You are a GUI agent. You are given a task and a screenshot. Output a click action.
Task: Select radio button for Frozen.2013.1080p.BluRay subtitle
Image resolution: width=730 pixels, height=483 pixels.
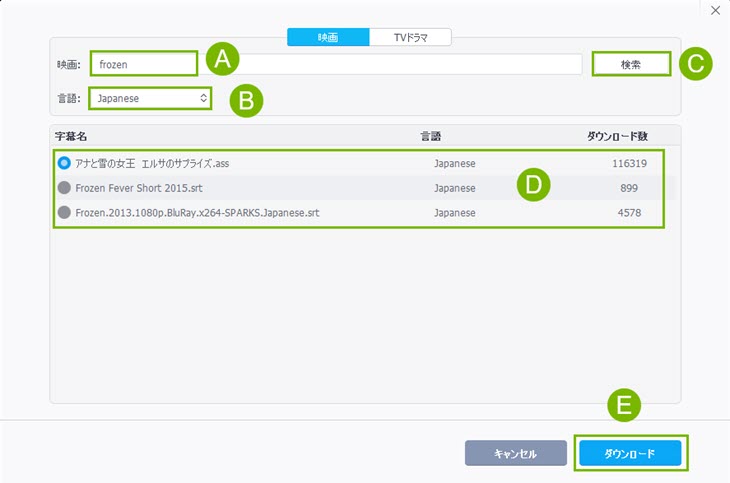[x=64, y=212]
